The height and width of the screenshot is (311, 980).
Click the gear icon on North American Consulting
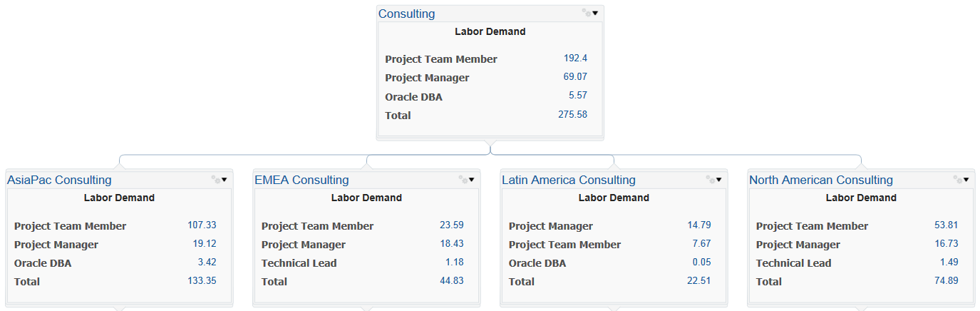point(957,180)
